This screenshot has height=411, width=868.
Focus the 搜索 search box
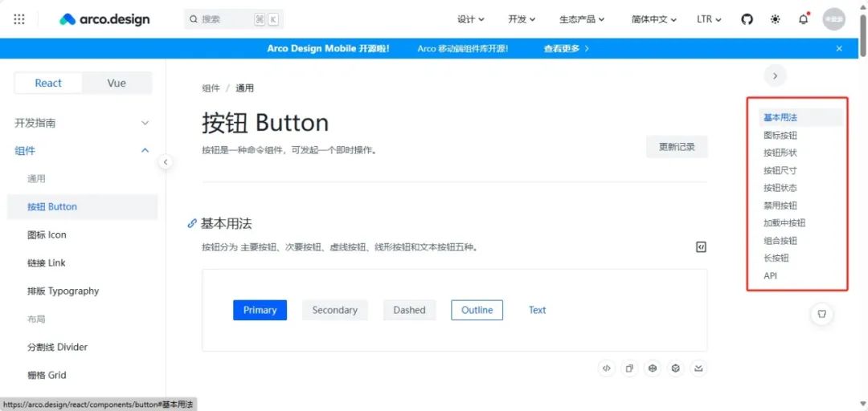[234, 19]
